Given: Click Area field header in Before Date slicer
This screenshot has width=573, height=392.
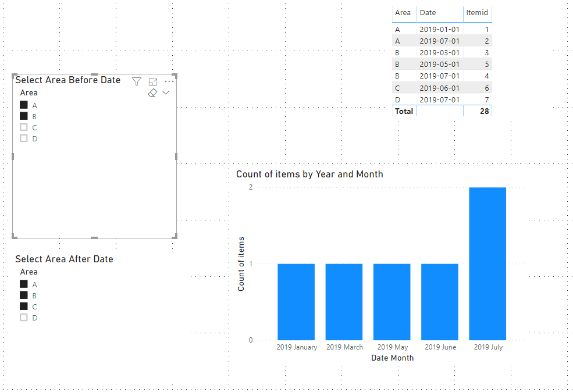Looking at the screenshot, I should point(29,93).
